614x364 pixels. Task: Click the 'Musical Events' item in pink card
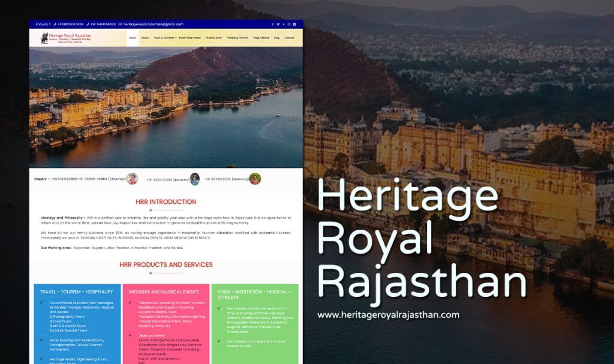coord(152,335)
